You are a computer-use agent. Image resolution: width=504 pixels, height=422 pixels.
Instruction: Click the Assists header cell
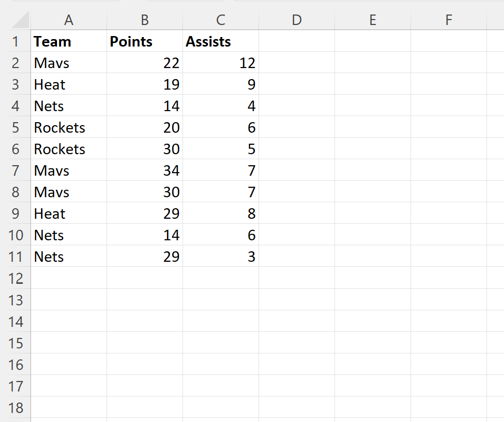[220, 42]
